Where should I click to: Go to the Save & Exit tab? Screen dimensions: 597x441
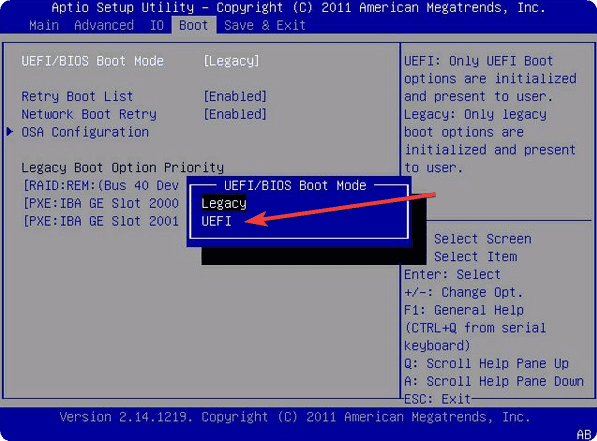[265, 26]
